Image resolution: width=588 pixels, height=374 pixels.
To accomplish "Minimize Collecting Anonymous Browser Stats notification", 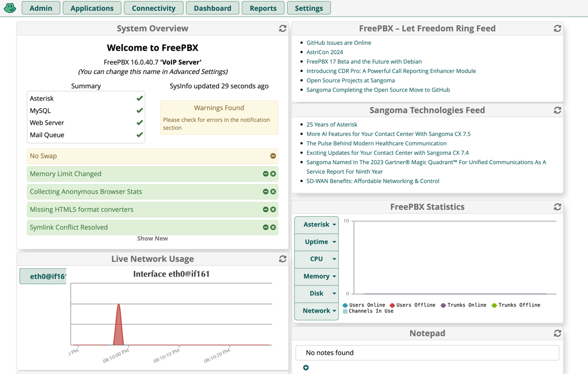I will coord(266,191).
